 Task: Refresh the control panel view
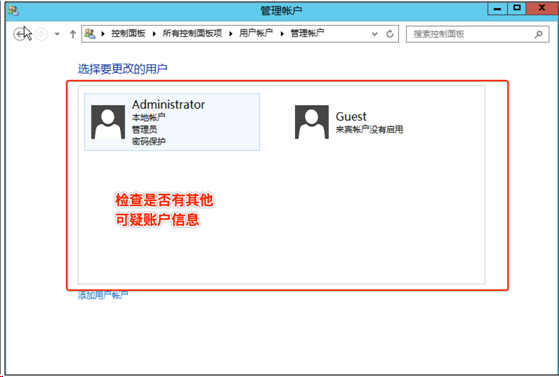[x=390, y=34]
